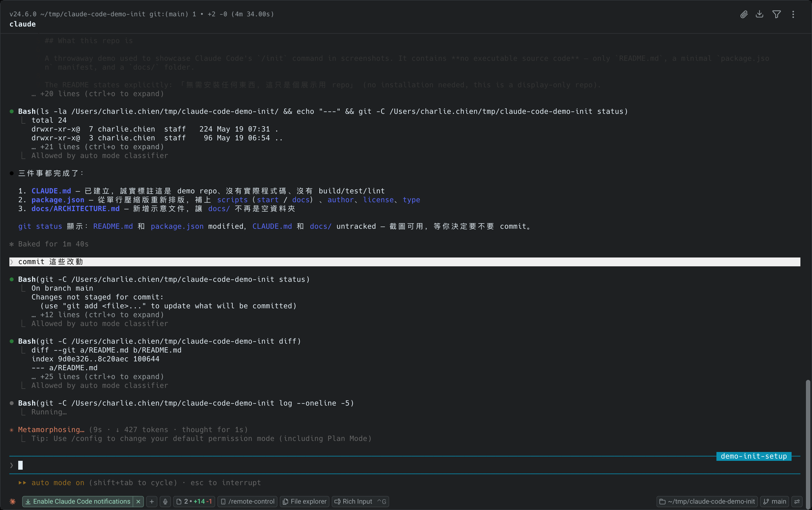Click CLAUDE.md in the numbered list
Viewport: 812px width, 510px height.
point(51,191)
